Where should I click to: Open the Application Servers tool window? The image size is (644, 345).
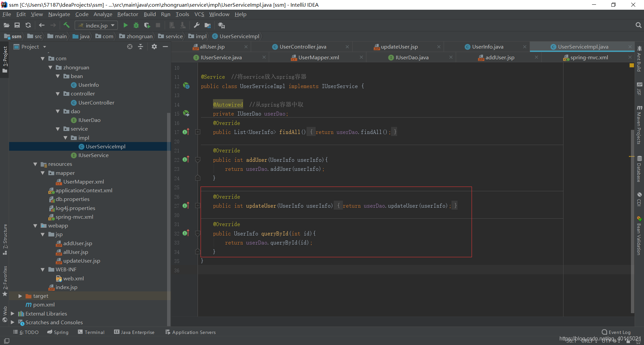(x=191, y=332)
